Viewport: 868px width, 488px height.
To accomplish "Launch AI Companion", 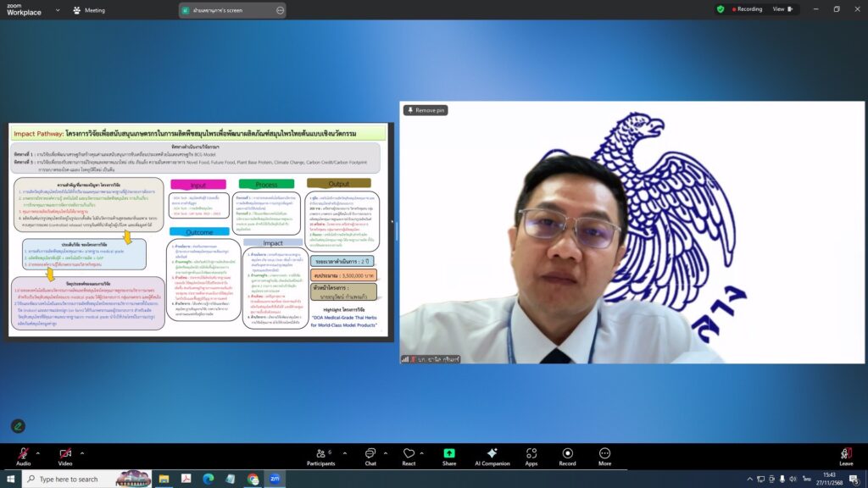I will tap(492, 456).
